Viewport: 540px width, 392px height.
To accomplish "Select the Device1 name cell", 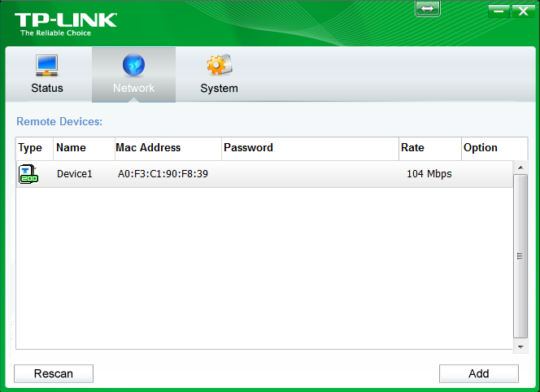I will (75, 173).
